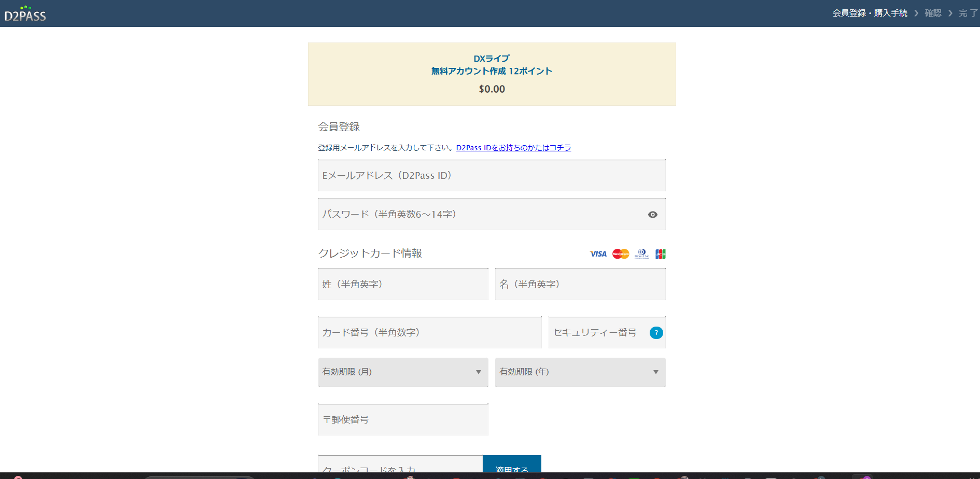
Task: Click the MasterCard logo
Action: (x=621, y=254)
